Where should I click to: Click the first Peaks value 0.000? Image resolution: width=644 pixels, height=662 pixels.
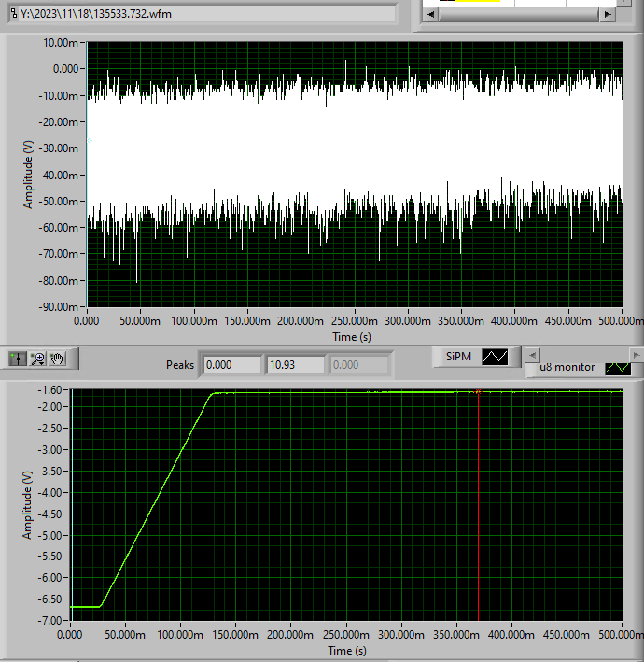232,365
